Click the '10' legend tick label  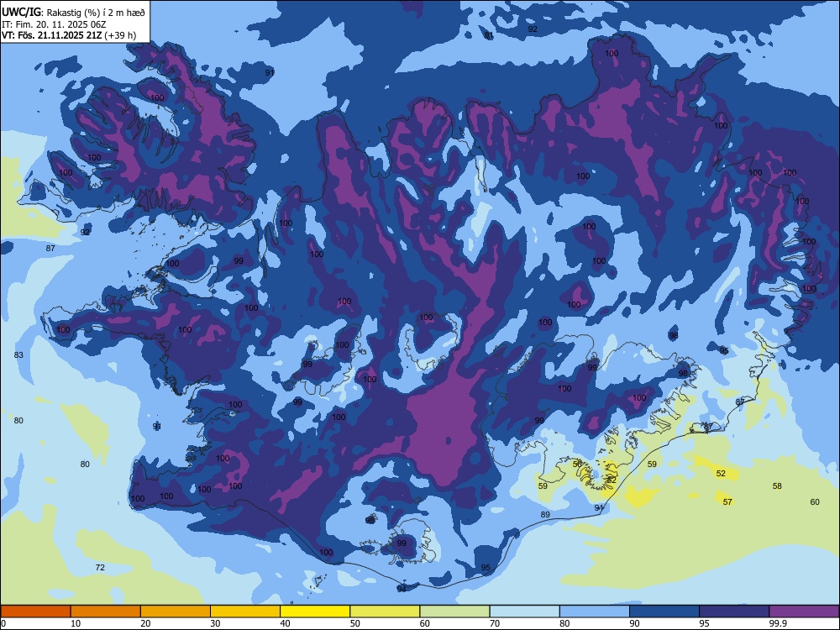point(76,623)
